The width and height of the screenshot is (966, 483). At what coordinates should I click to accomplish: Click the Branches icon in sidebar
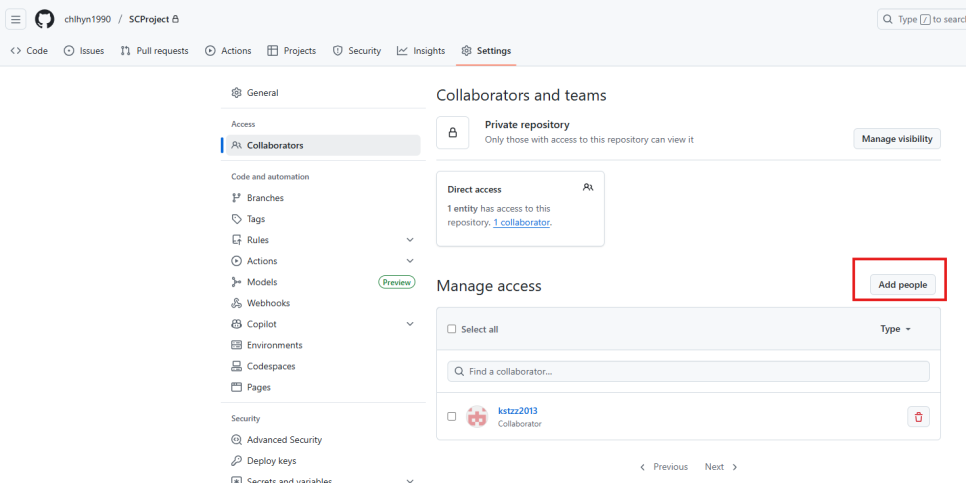[237, 198]
